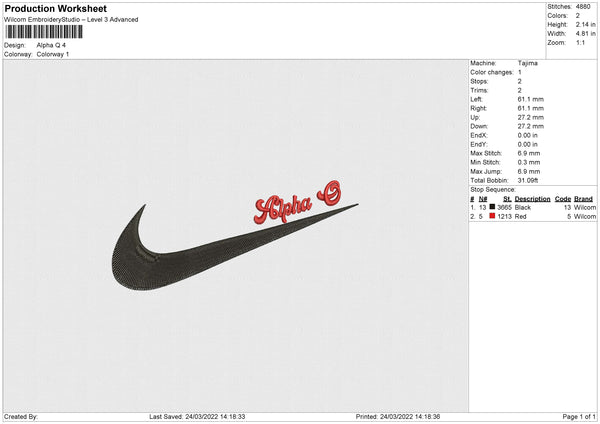Click the Height value 2.14 in
This screenshot has width=600, height=424.
pos(585,24)
